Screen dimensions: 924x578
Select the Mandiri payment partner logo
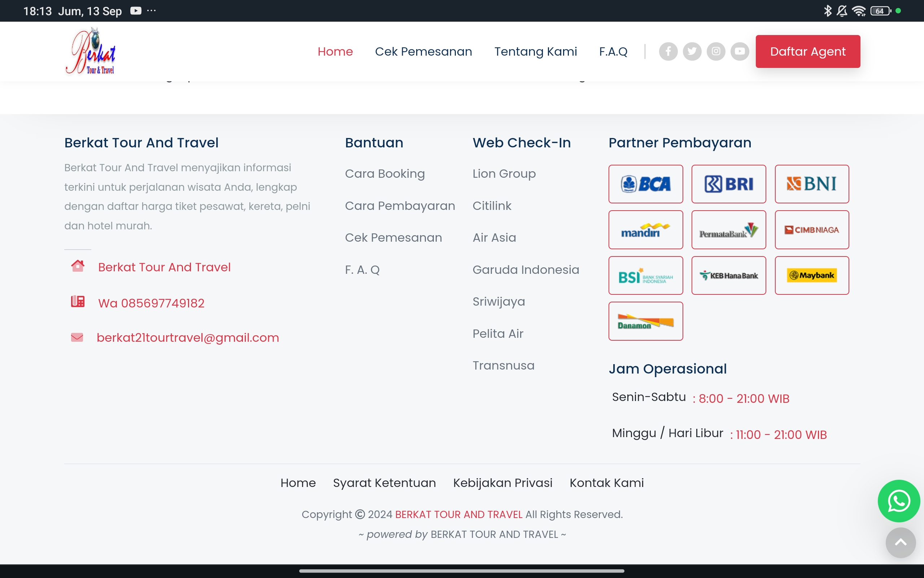click(x=646, y=230)
